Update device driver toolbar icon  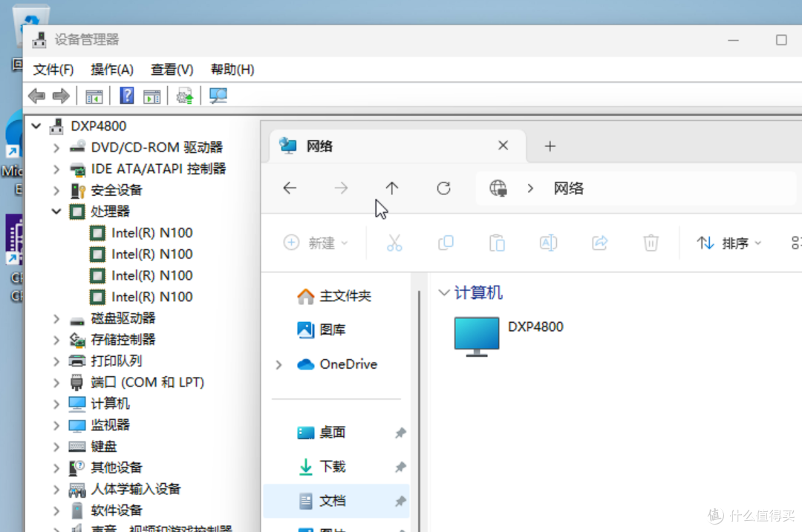click(x=185, y=96)
